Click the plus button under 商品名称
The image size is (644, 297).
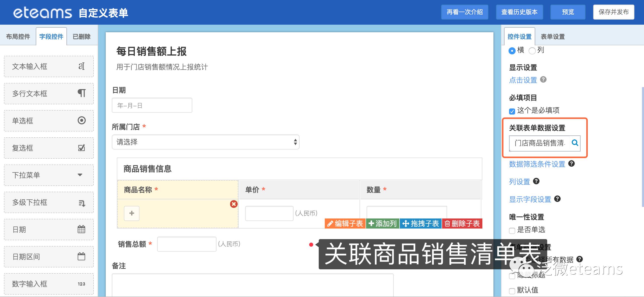[131, 213]
